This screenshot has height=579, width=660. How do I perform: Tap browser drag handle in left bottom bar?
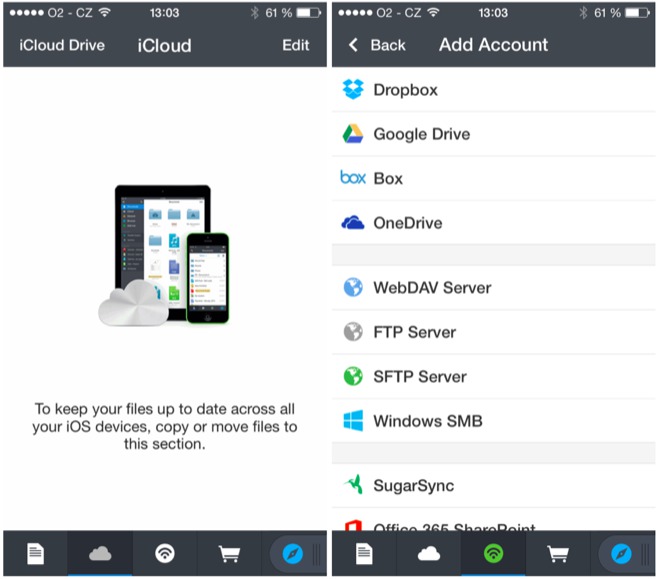coord(317,554)
